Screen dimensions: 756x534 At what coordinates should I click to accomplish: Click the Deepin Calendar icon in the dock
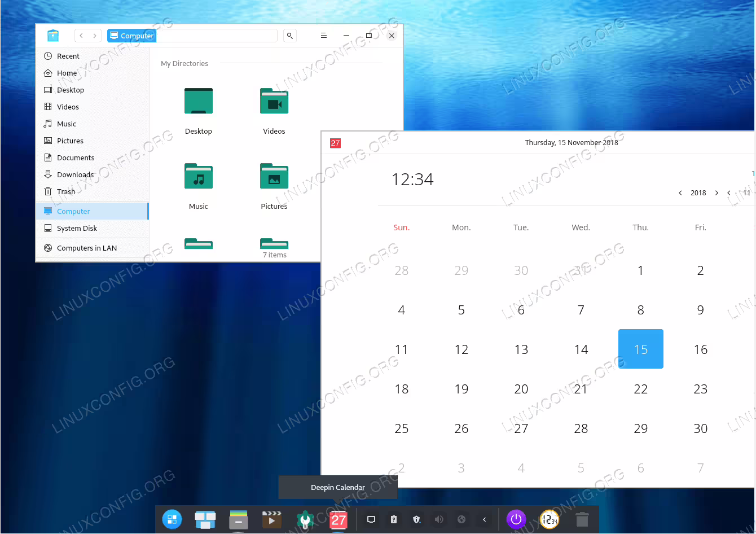pos(339,519)
